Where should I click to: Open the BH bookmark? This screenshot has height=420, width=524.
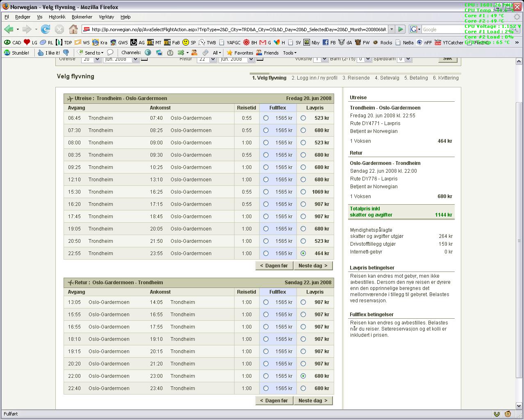tap(250, 42)
